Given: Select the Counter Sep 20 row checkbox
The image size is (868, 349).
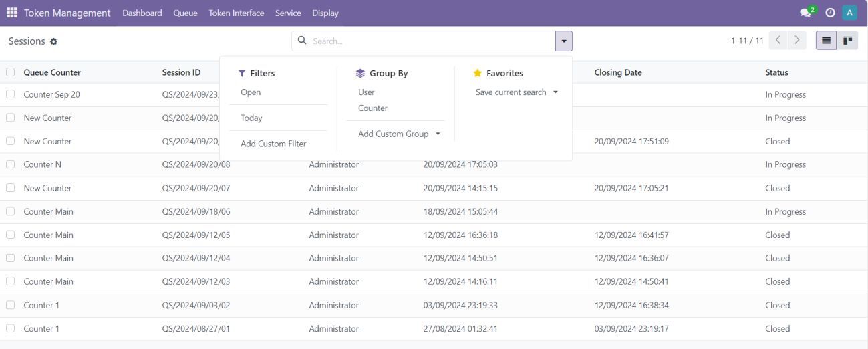Looking at the screenshot, I should pyautogui.click(x=10, y=94).
